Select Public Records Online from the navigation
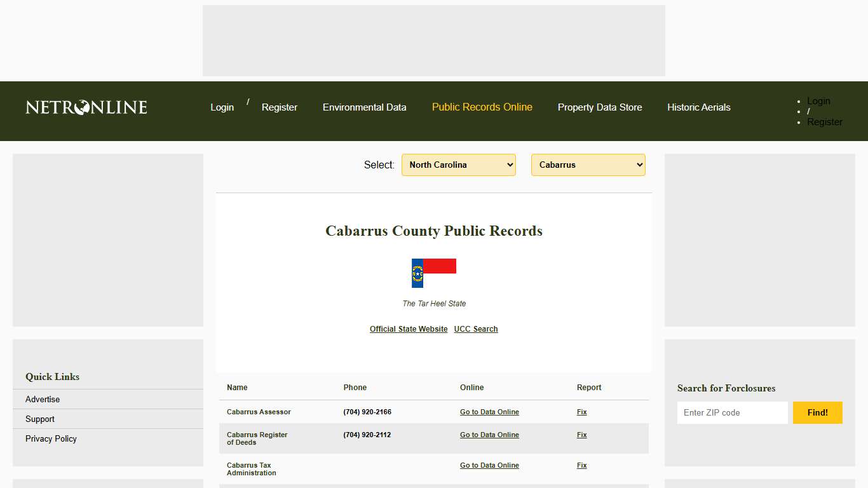Image resolution: width=868 pixels, height=488 pixels. pyautogui.click(x=482, y=107)
